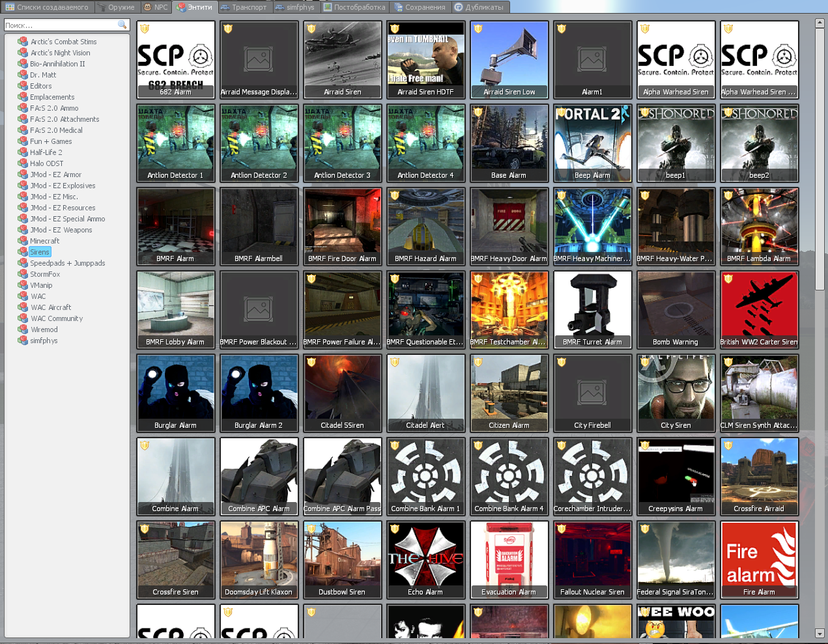The width and height of the screenshot is (828, 644).
Task: Open the simfphys tab
Action: (296, 7)
